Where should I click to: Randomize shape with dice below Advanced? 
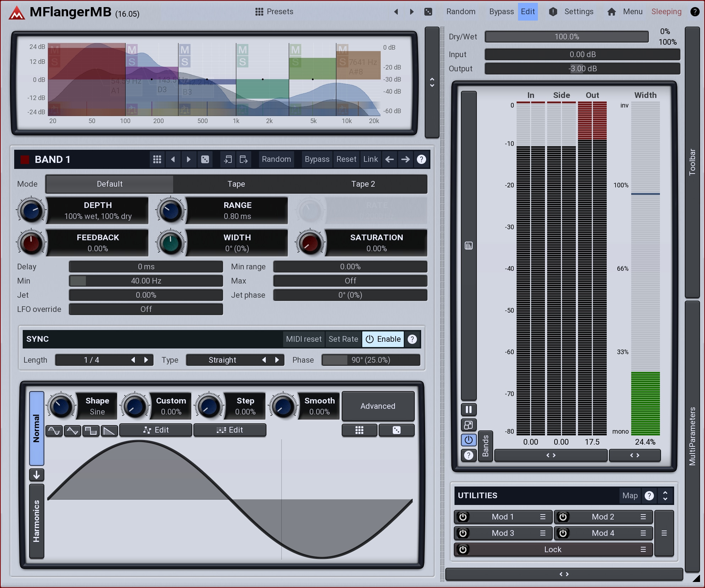point(397,430)
